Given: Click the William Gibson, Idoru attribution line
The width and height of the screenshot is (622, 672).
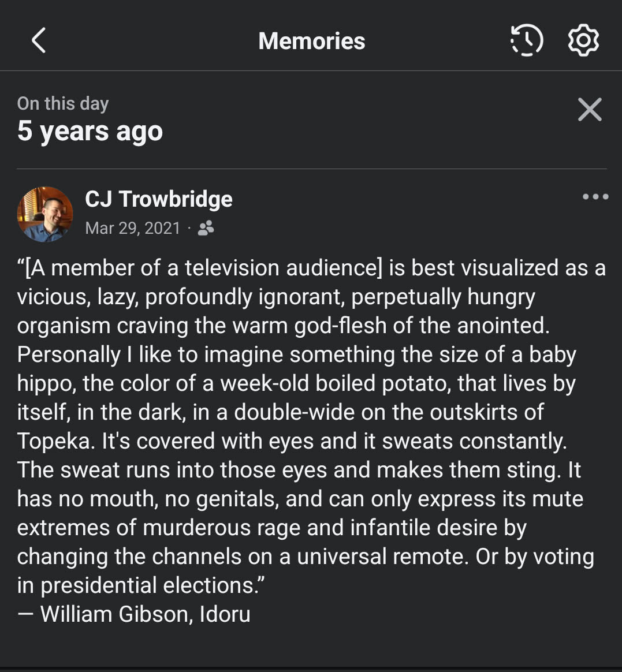Looking at the screenshot, I should [134, 614].
